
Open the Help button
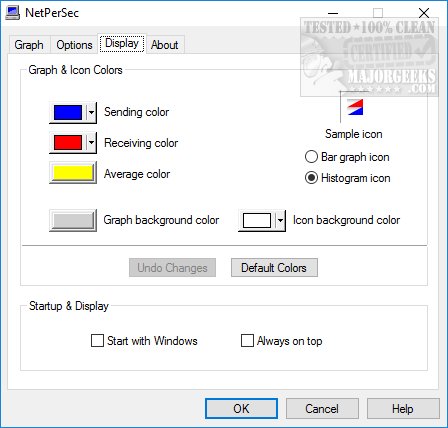403,408
